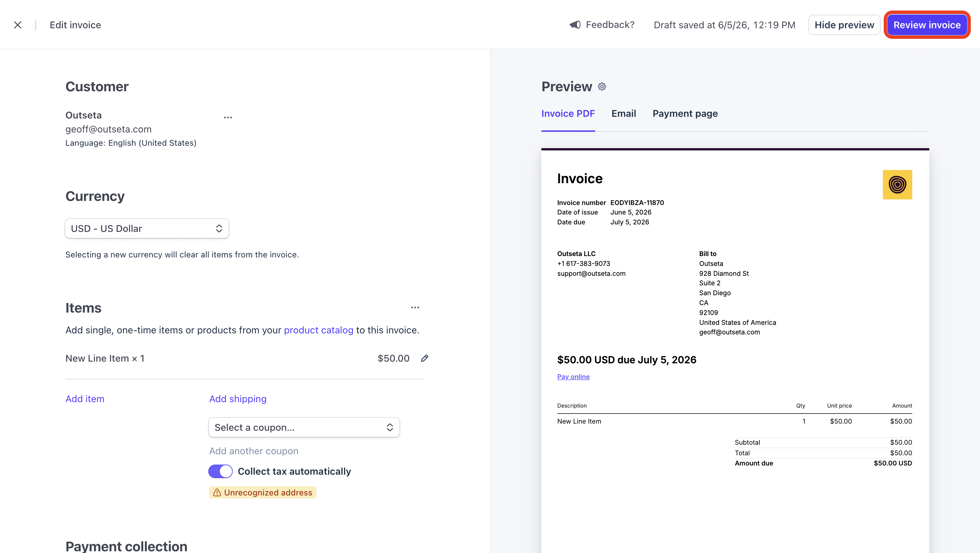The height and width of the screenshot is (553, 980).
Task: Switch to the Payment page tab
Action: coord(685,114)
